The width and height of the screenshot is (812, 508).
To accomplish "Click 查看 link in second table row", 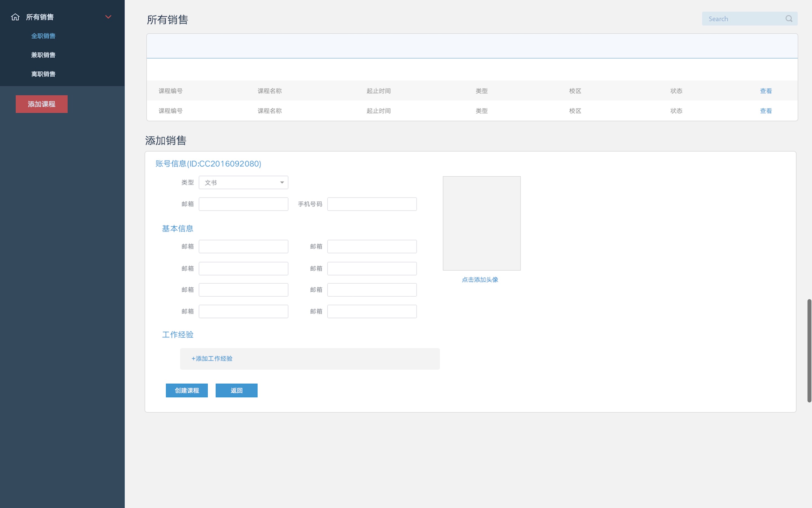I will coord(766,111).
